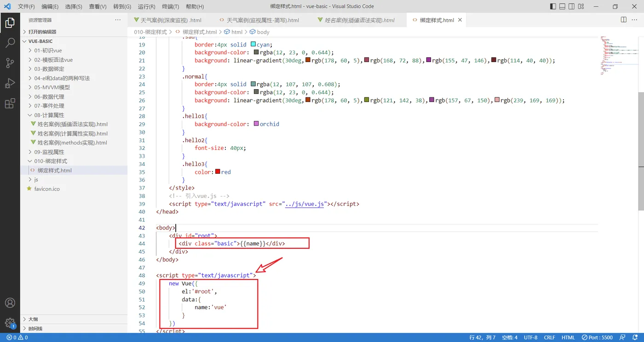Open the 查看(V) menu
This screenshot has width=644, height=342.
(98, 6)
